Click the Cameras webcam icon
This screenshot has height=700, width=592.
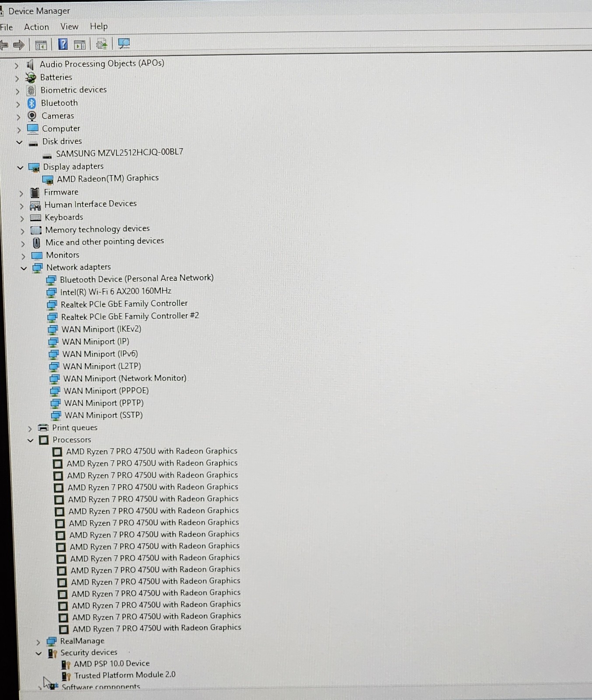[x=32, y=116]
